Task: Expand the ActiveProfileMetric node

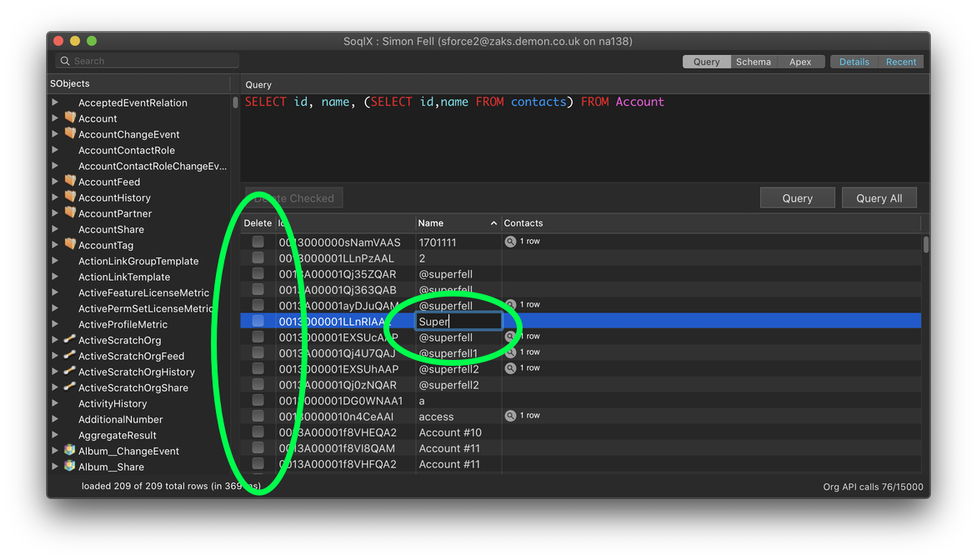Action: 56,324
